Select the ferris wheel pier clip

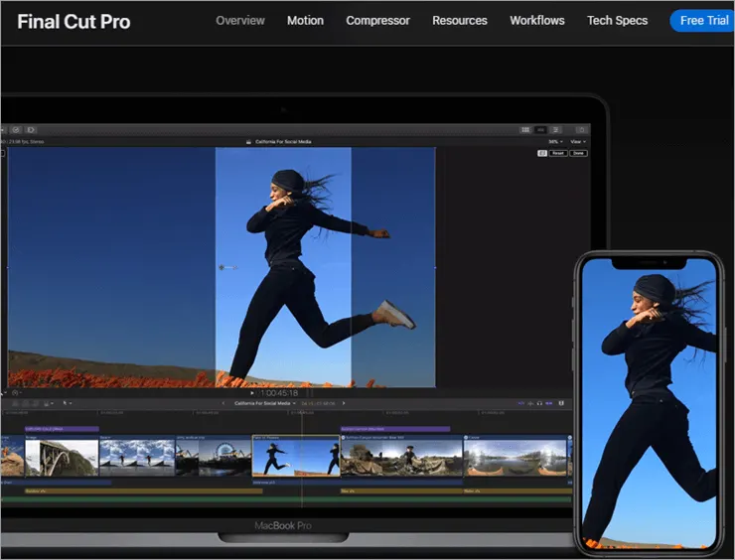tap(214, 456)
